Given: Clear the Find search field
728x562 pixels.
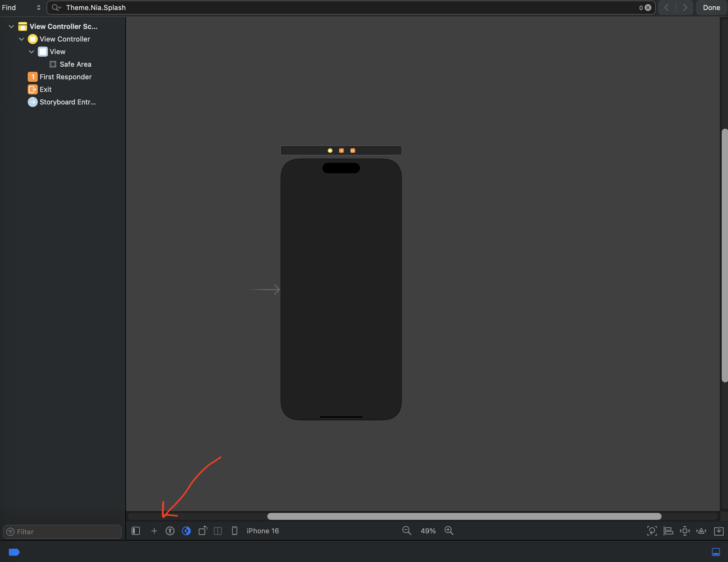Looking at the screenshot, I should coord(648,8).
